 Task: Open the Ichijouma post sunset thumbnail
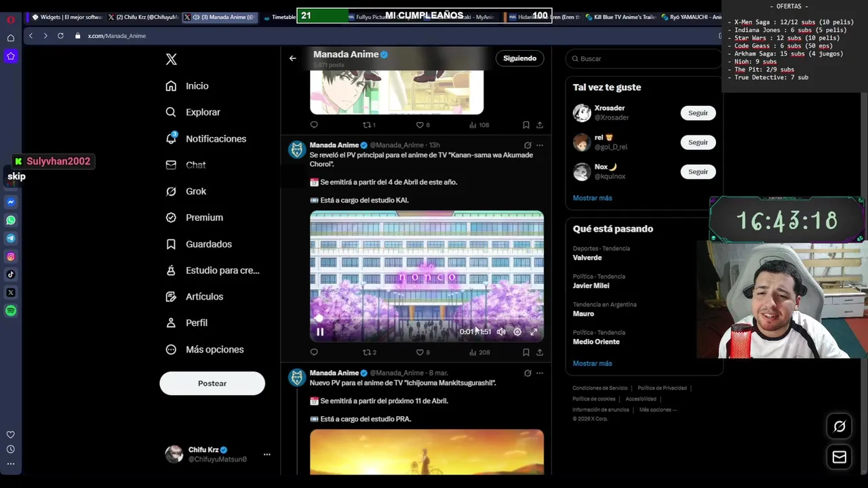point(427,452)
